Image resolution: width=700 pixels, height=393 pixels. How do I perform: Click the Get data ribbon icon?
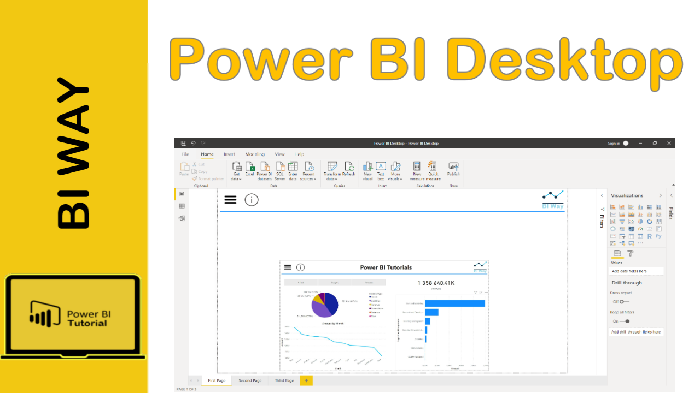click(x=237, y=171)
